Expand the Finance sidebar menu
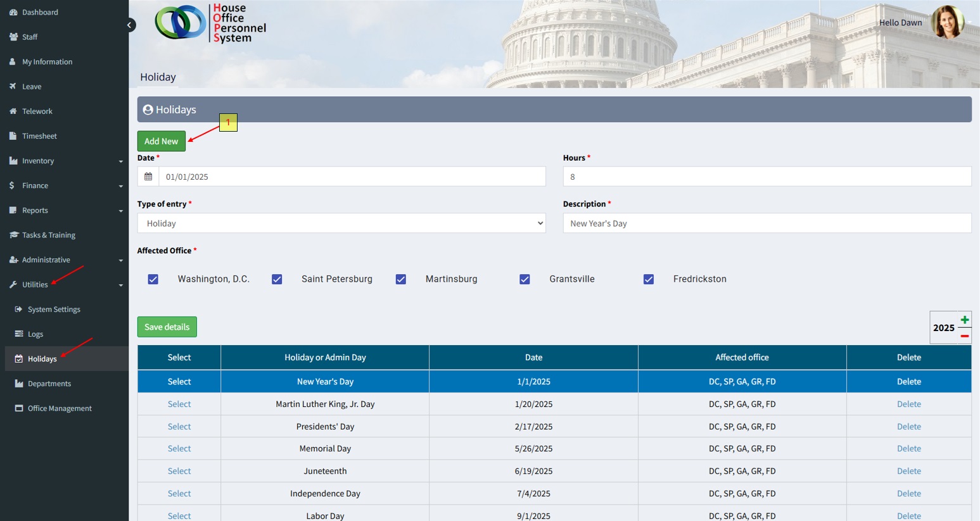The image size is (980, 521). (63, 185)
